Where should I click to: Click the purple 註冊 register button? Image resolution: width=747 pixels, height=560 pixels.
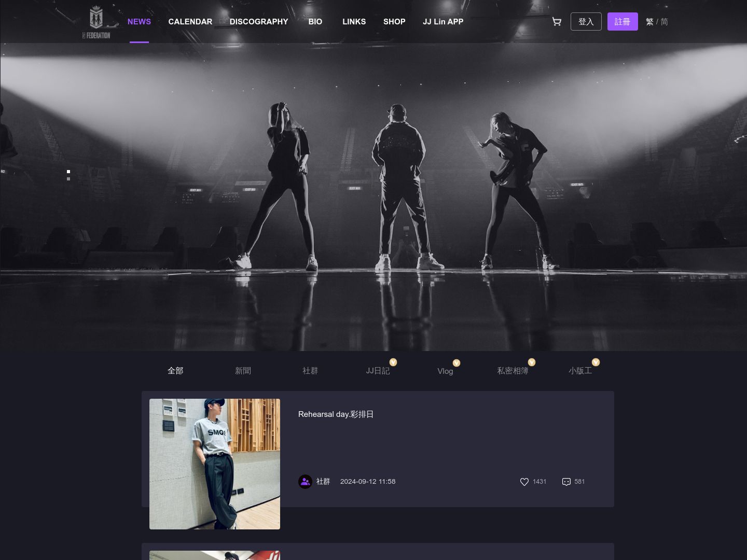point(622,22)
